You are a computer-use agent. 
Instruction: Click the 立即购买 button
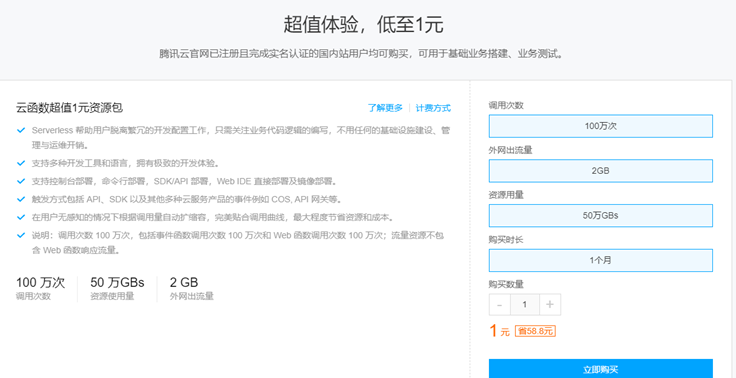click(601, 369)
